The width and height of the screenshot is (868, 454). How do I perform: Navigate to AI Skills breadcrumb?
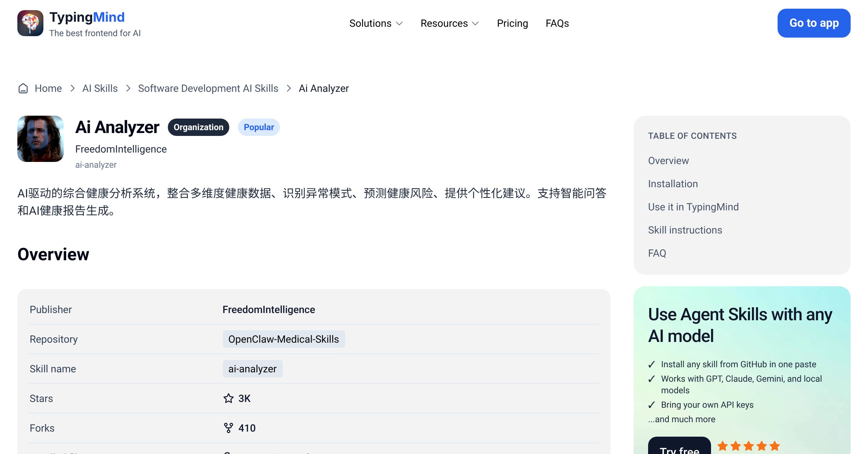[100, 88]
